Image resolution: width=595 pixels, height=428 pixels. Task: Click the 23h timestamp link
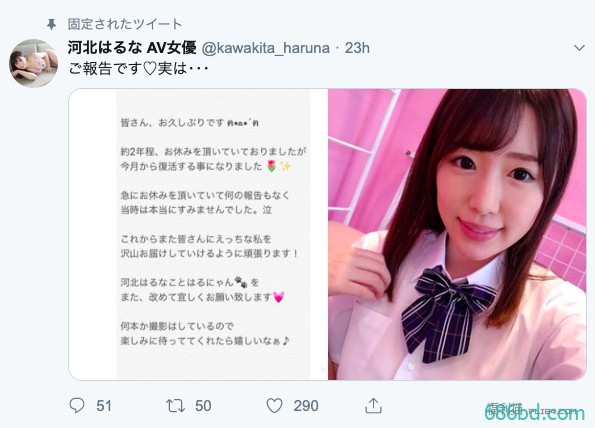[x=357, y=48]
